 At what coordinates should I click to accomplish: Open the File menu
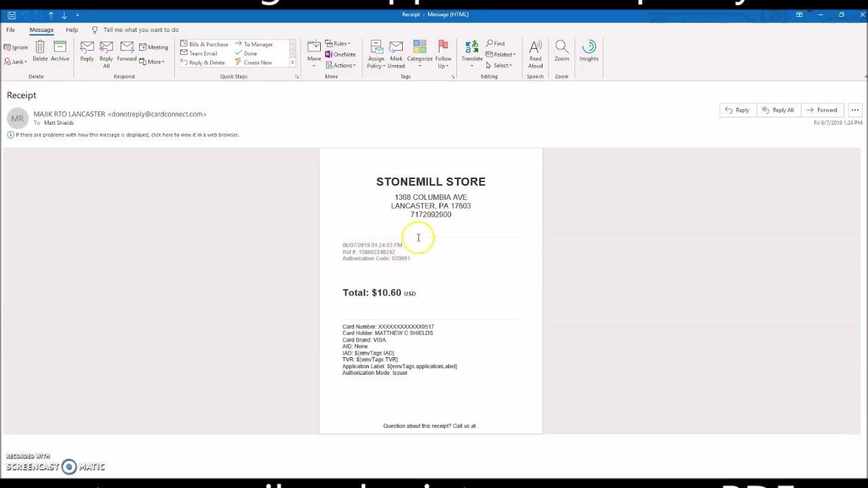point(11,30)
